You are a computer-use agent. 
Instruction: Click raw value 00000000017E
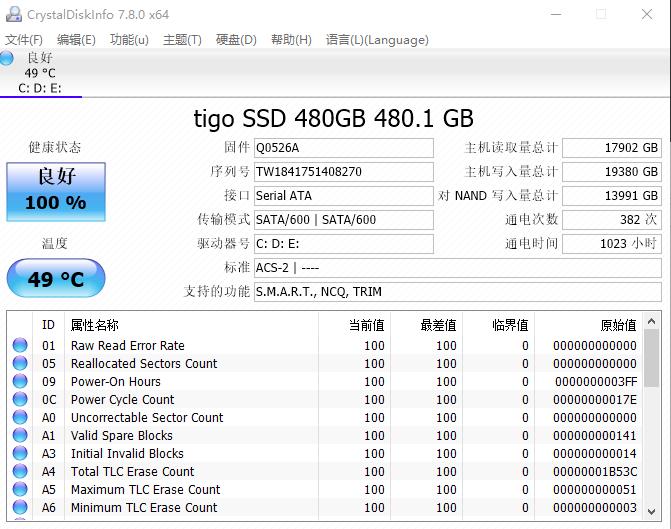[x=595, y=399]
